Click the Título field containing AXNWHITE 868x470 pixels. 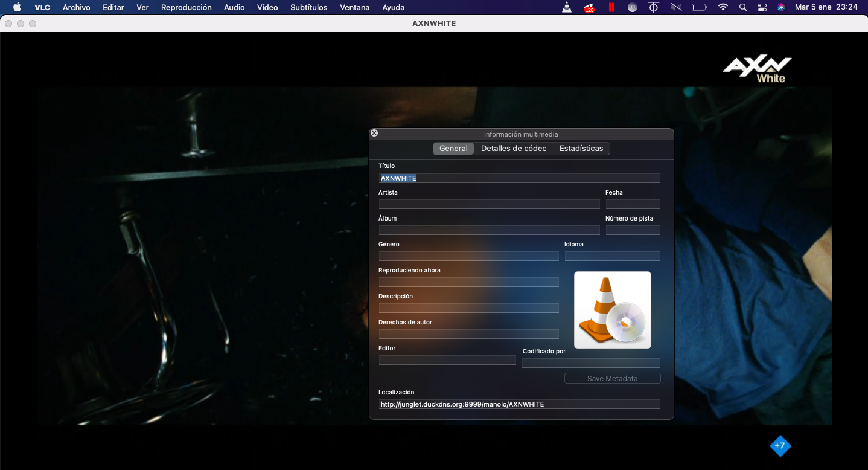coord(519,178)
